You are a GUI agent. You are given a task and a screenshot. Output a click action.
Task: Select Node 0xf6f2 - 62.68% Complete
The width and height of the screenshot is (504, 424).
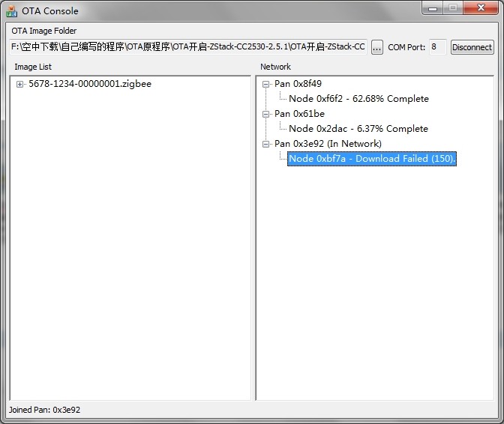click(358, 99)
